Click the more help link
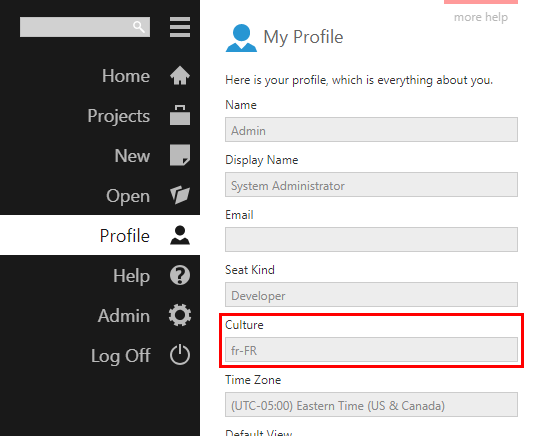 (x=481, y=17)
